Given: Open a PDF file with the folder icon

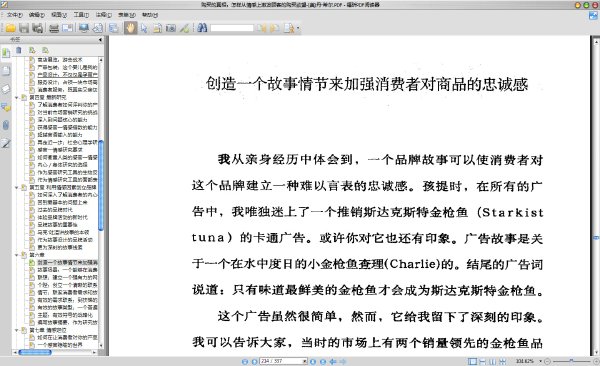Looking at the screenshot, I should coord(10,28).
